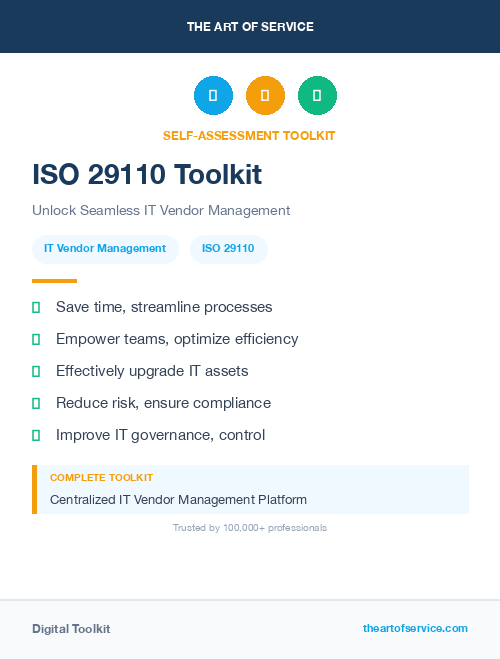
Task: Click the bullet icon beside "Save time, streamline processes"
Action: 36,308
